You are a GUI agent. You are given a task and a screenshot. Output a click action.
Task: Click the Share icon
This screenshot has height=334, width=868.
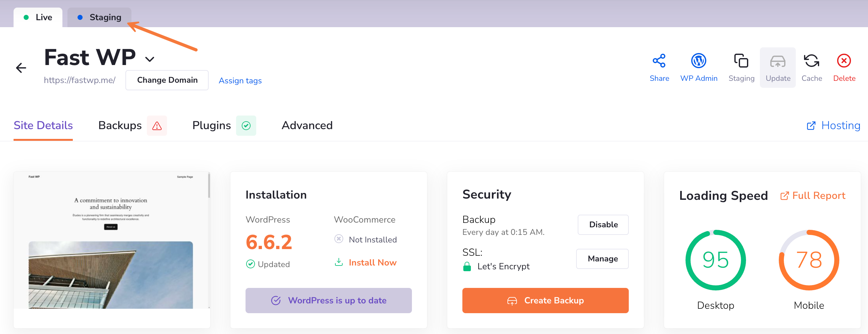(659, 61)
